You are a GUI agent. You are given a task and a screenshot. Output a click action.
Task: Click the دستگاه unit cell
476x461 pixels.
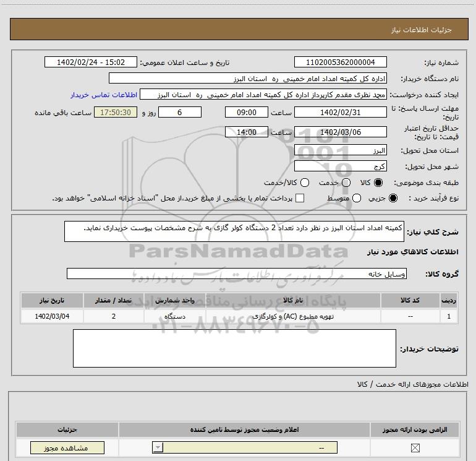coord(175,316)
